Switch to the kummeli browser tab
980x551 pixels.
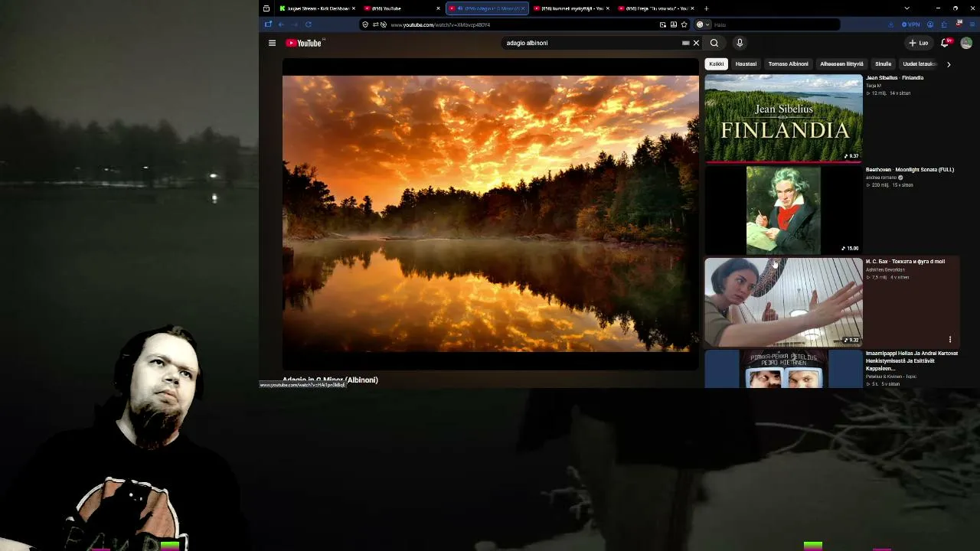[570, 8]
